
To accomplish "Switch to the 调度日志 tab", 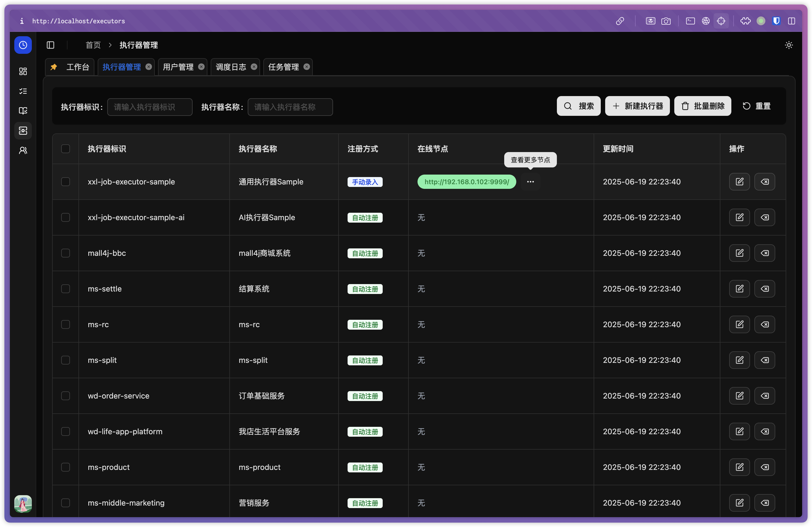I will point(231,67).
